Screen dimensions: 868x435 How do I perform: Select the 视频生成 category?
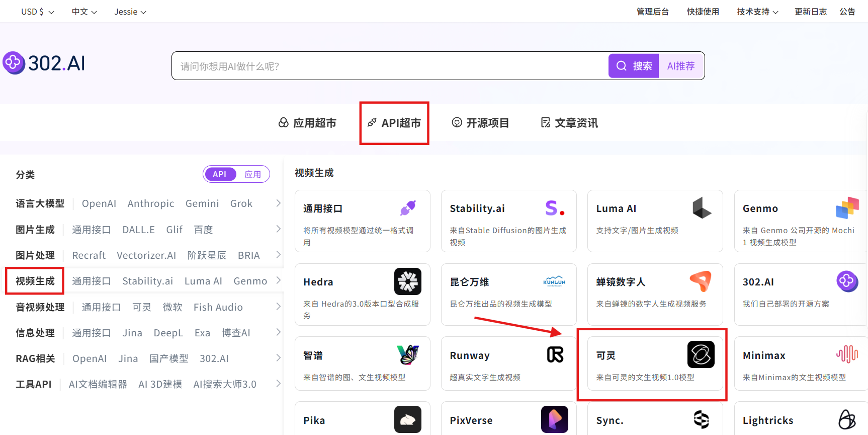coord(35,281)
